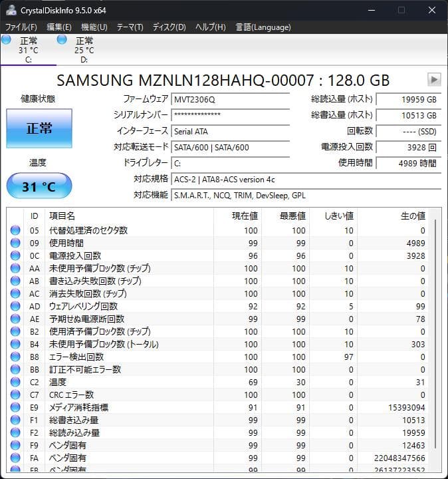The image size is (448, 479).
Task: Select the C: drive tab
Action: 29,49
